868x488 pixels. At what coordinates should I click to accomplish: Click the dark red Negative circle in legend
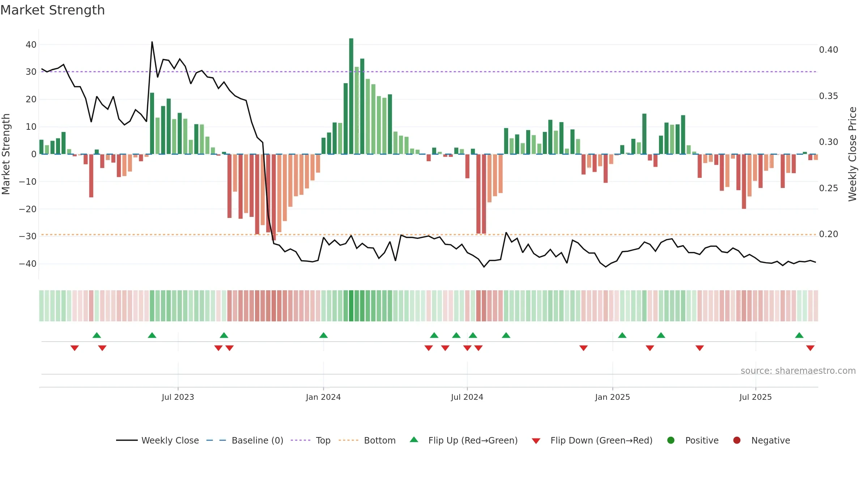point(737,440)
